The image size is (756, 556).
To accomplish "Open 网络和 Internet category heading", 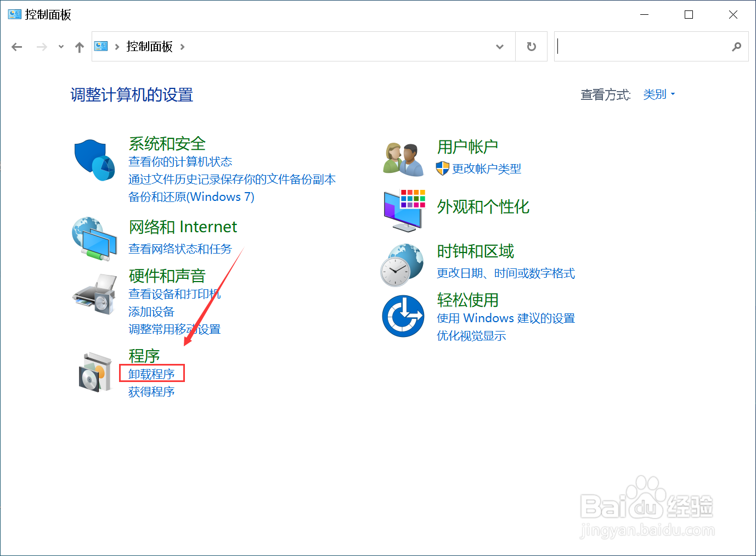I will click(x=183, y=227).
